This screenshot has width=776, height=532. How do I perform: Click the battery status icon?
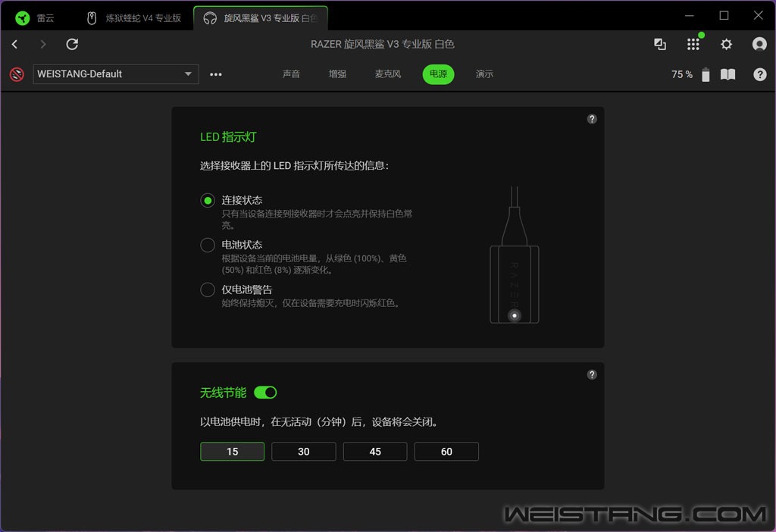[x=706, y=74]
